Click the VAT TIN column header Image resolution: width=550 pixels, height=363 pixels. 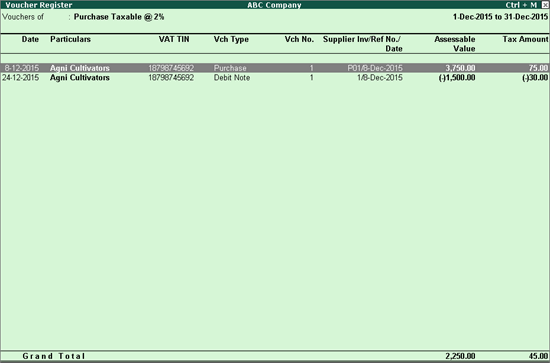pyautogui.click(x=174, y=39)
